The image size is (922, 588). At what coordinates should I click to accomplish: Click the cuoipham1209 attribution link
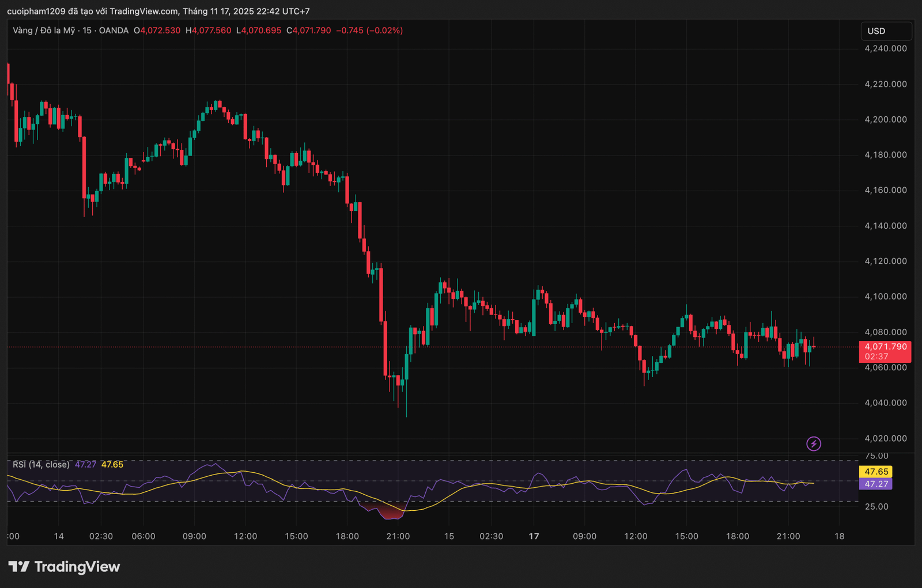[x=37, y=10]
